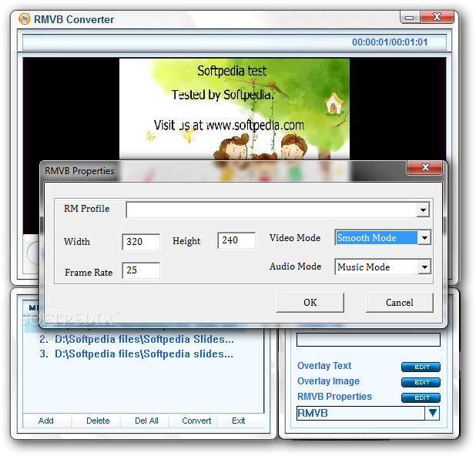The width and height of the screenshot is (476, 456).
Task: Click Exit in the bottom toolbar
Action: coord(238,421)
